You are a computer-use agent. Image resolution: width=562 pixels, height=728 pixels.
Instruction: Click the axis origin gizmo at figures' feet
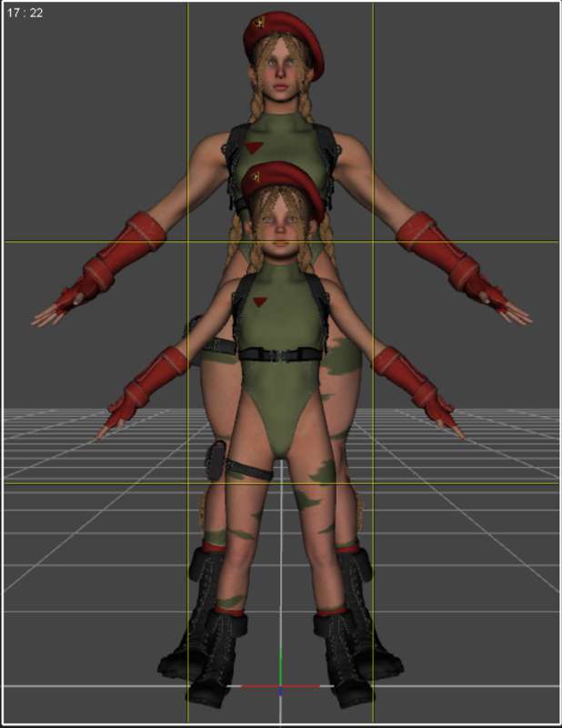point(280,687)
